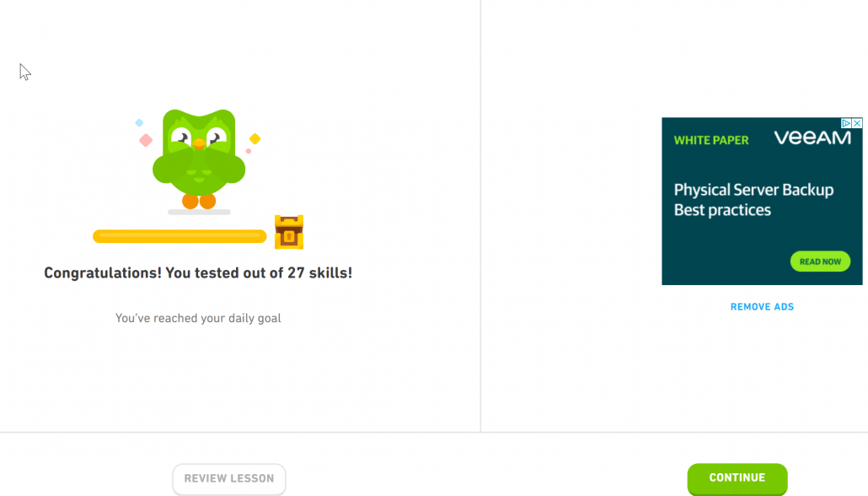Click the Physical Server Backup ad headline

pos(753,200)
